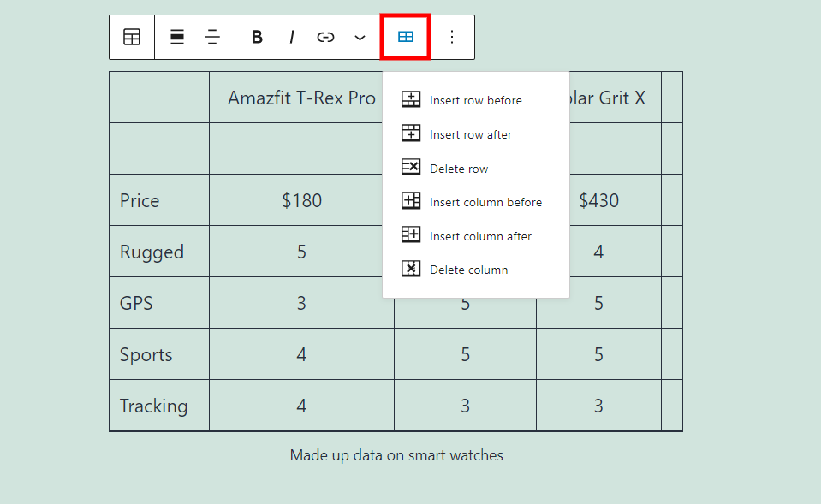Insert a link with the link icon
821x504 pixels.
[x=325, y=38]
